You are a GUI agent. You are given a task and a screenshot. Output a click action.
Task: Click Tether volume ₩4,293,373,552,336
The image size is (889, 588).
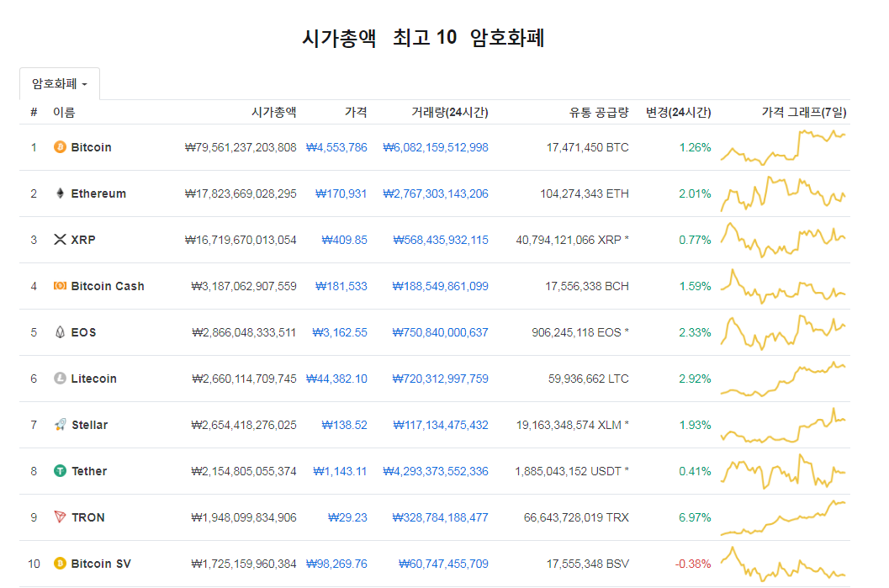436,470
